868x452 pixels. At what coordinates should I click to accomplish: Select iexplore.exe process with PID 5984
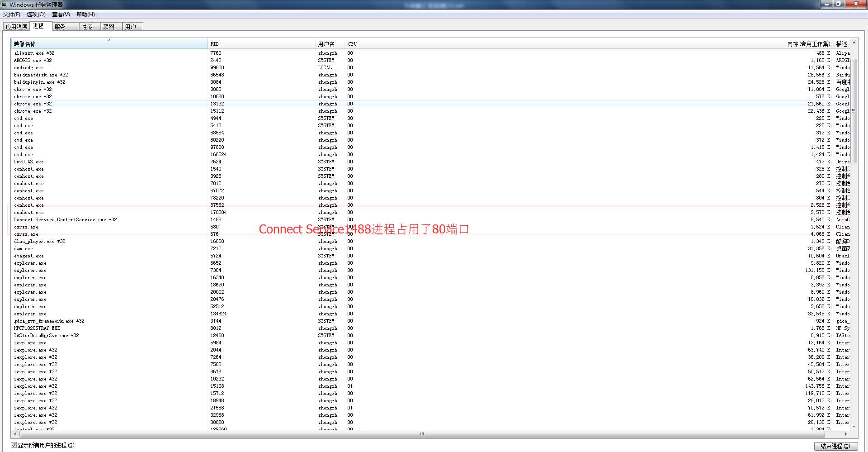pos(431,343)
